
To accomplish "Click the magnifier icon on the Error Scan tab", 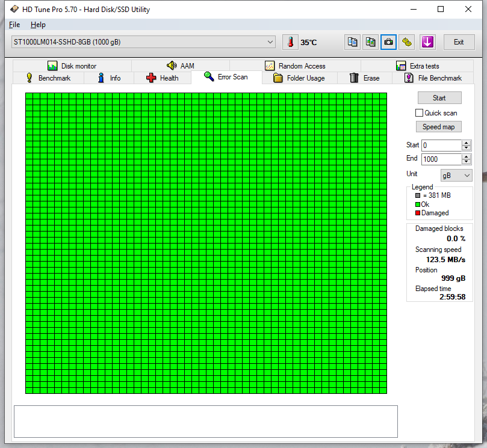I will (208, 77).
